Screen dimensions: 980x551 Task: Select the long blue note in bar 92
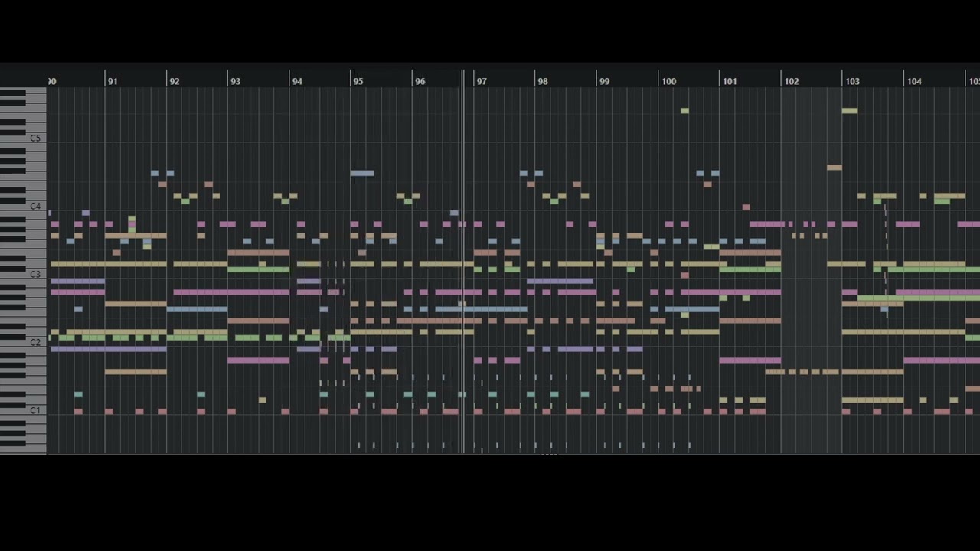pyautogui.click(x=197, y=309)
